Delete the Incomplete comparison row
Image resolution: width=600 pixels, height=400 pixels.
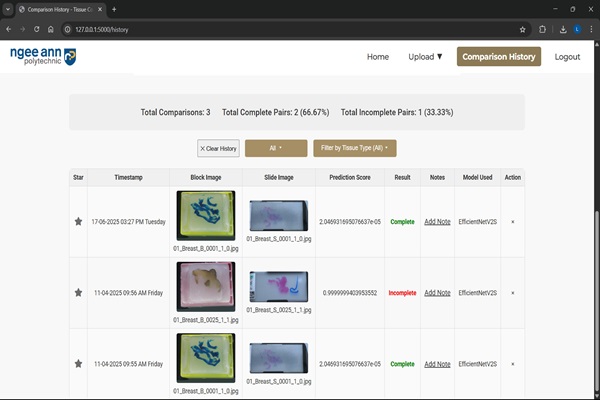[512, 293]
